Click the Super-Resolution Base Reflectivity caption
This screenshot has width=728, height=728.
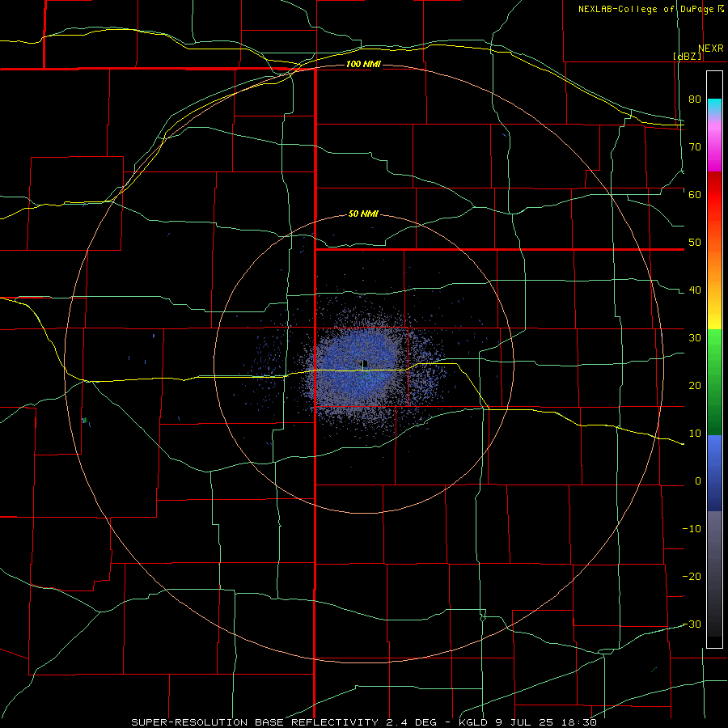coord(364,722)
